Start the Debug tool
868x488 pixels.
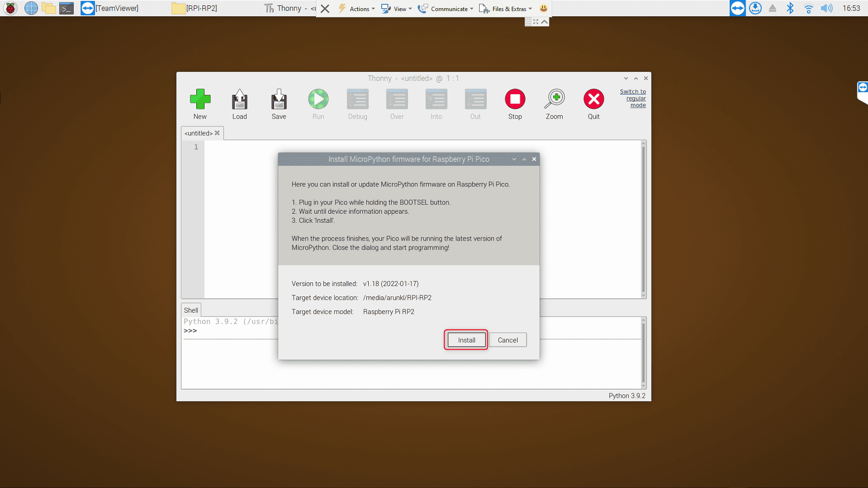point(358,99)
